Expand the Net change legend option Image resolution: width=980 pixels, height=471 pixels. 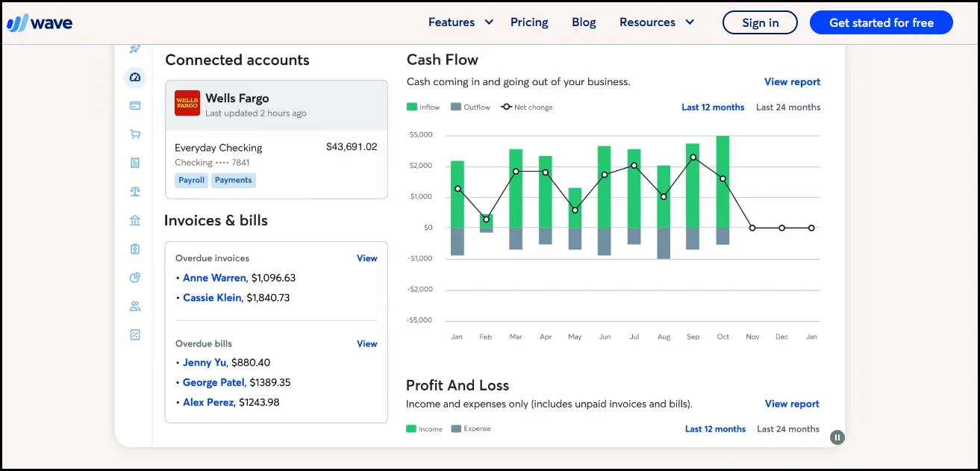click(x=526, y=107)
